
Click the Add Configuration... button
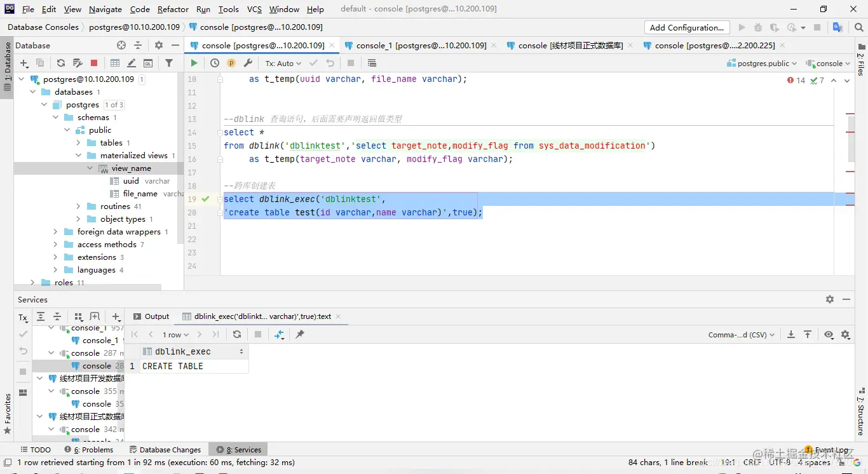click(x=687, y=27)
